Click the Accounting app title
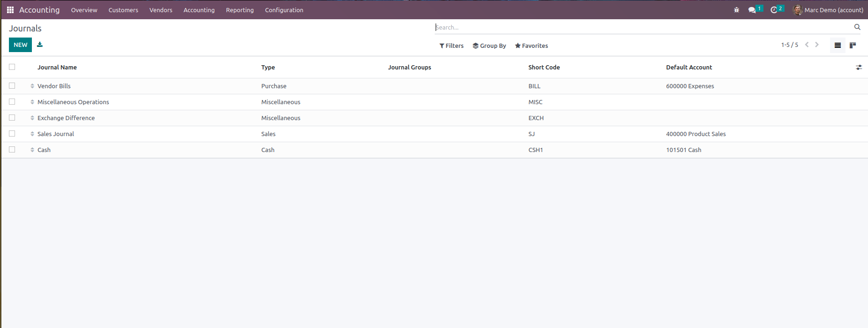Screen dimensions: 868x328 39,10
